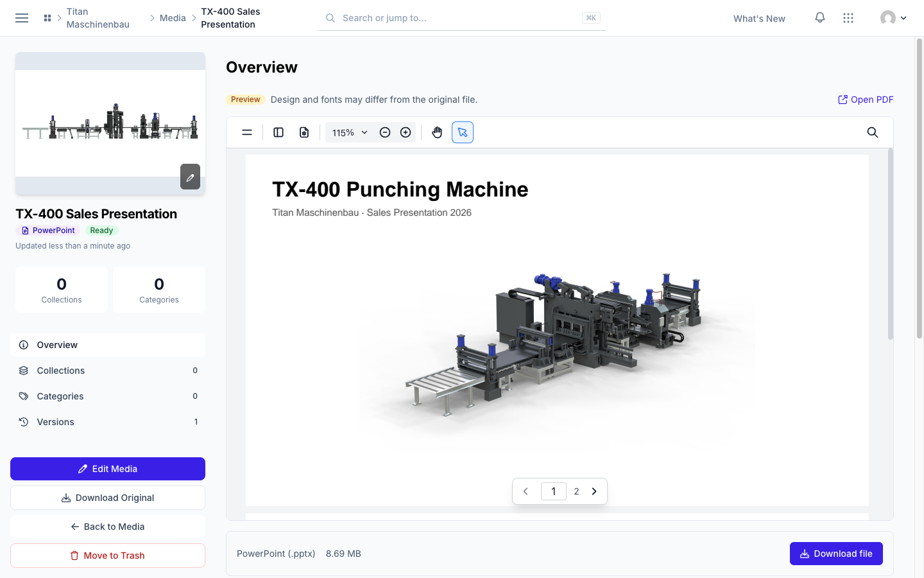Viewport: 924px width, 578px height.
Task: Go to Media breadcrumb
Action: [x=173, y=18]
